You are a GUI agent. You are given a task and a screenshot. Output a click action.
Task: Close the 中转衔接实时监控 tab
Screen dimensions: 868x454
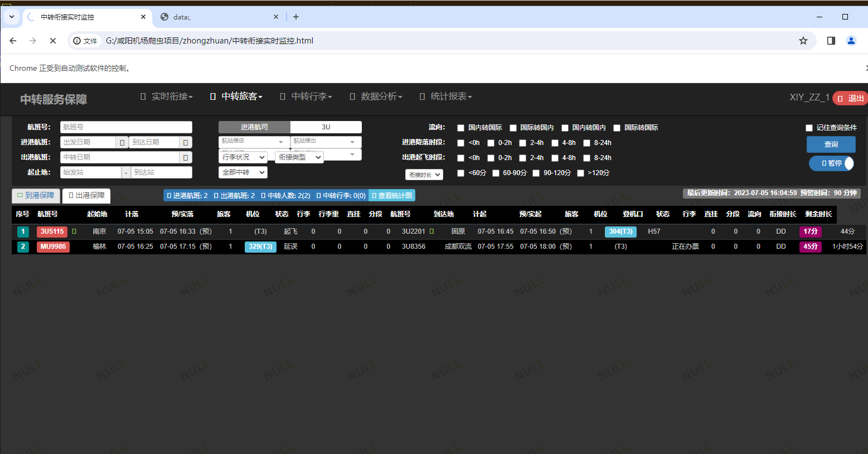[x=143, y=17]
